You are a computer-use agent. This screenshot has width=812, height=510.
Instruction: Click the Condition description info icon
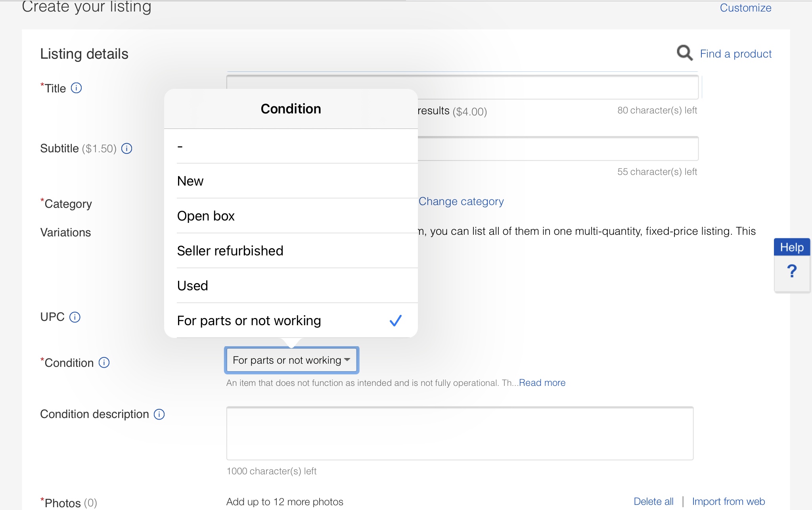159,414
